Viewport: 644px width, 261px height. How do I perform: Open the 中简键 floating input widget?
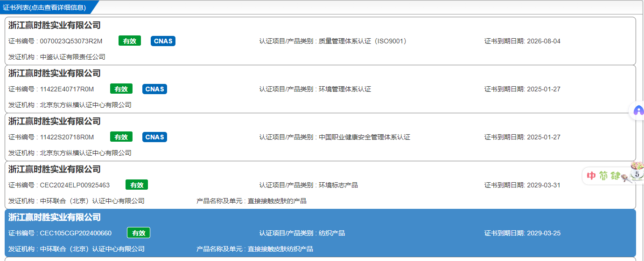point(613,175)
